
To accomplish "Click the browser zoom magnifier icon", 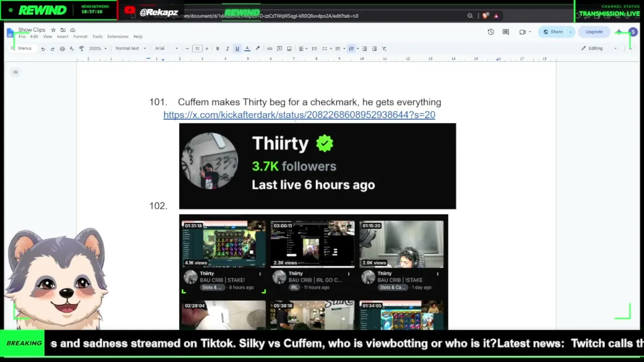I will coord(470,16).
